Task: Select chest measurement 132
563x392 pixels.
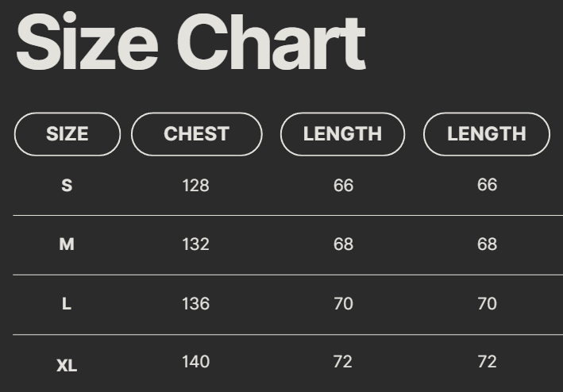Action: [195, 244]
